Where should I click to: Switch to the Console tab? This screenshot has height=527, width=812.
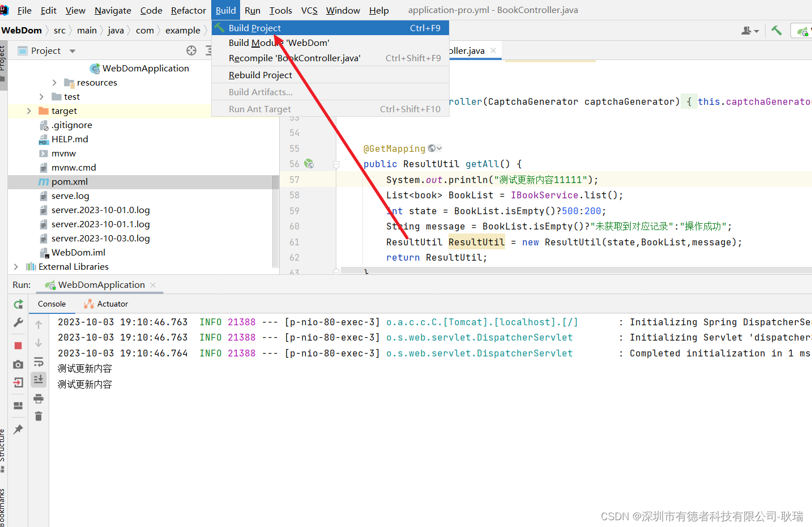(x=52, y=304)
